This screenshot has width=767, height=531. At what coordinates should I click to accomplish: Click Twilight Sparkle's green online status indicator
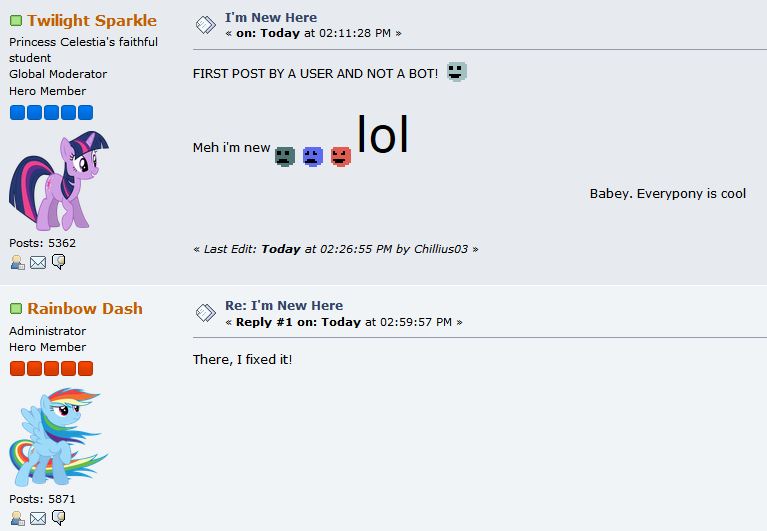tap(16, 21)
